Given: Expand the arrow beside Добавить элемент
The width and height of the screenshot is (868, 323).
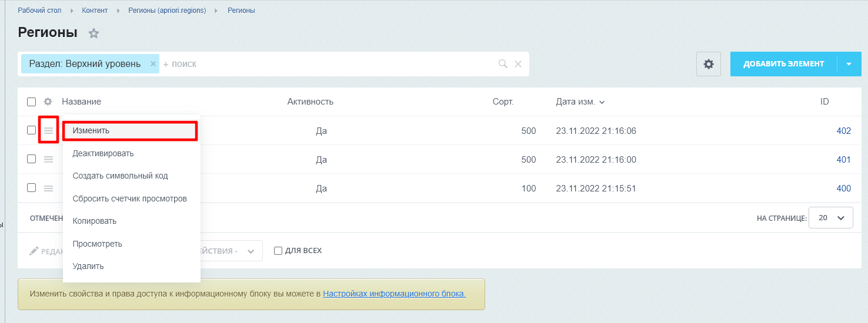Looking at the screenshot, I should (x=849, y=64).
